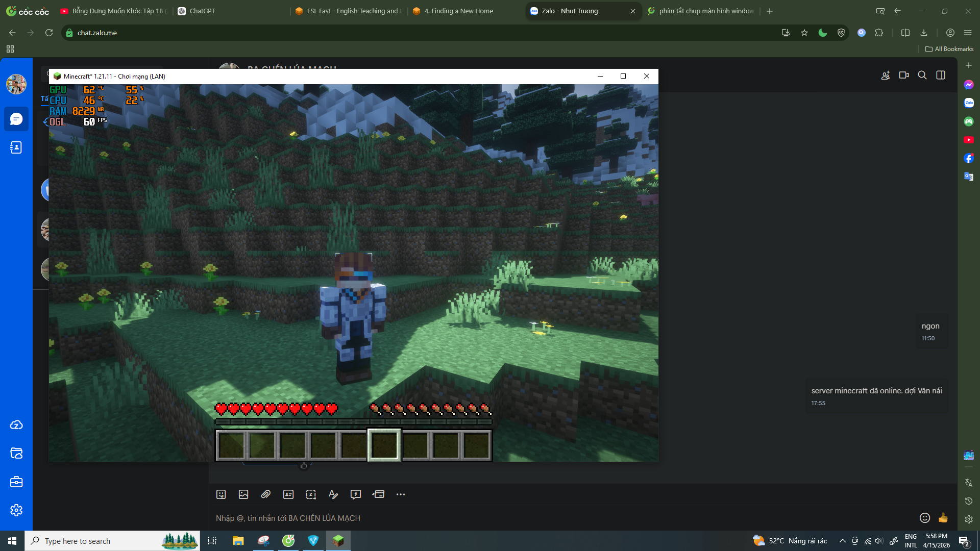Open the browser profile menu

point(950,33)
